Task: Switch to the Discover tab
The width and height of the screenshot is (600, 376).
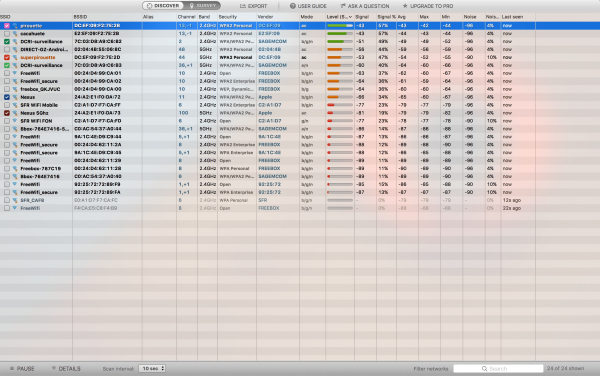Action: (163, 6)
